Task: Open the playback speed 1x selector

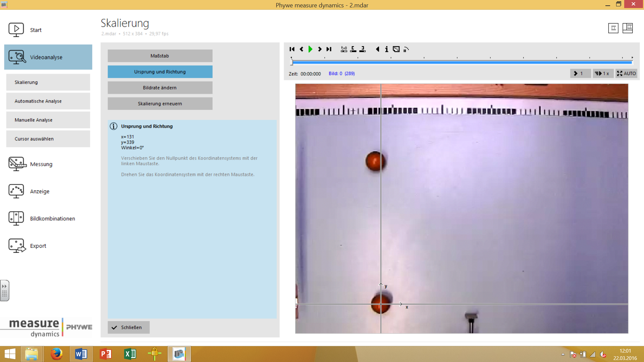Action: point(602,73)
